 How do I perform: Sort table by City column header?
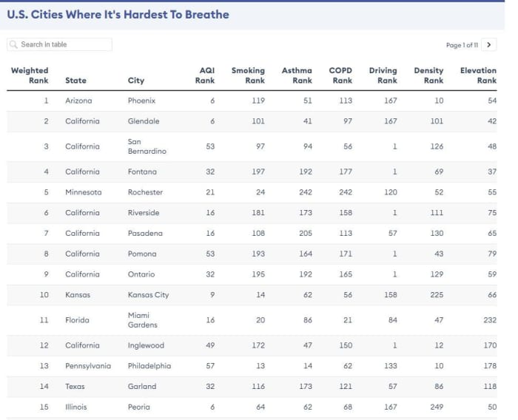(135, 81)
